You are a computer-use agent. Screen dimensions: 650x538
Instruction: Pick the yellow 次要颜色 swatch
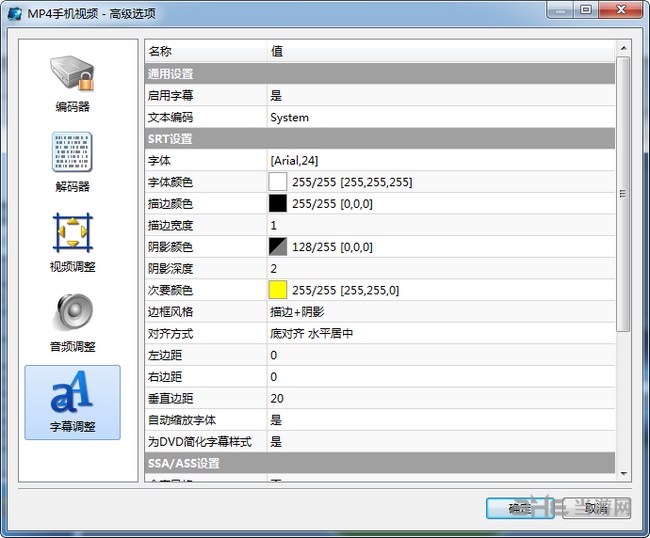tap(278, 290)
